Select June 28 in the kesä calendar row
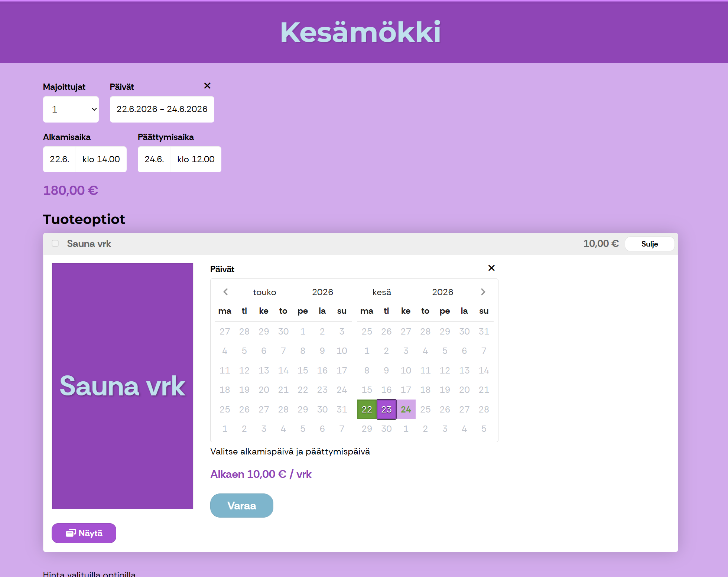Image resolution: width=728 pixels, height=577 pixels. pyautogui.click(x=484, y=409)
